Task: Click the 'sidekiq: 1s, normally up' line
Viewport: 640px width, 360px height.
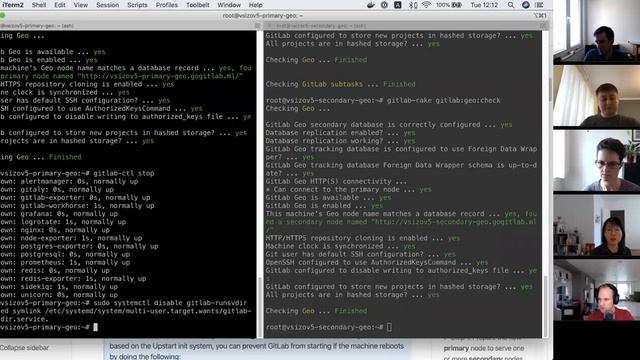Action: [59, 287]
